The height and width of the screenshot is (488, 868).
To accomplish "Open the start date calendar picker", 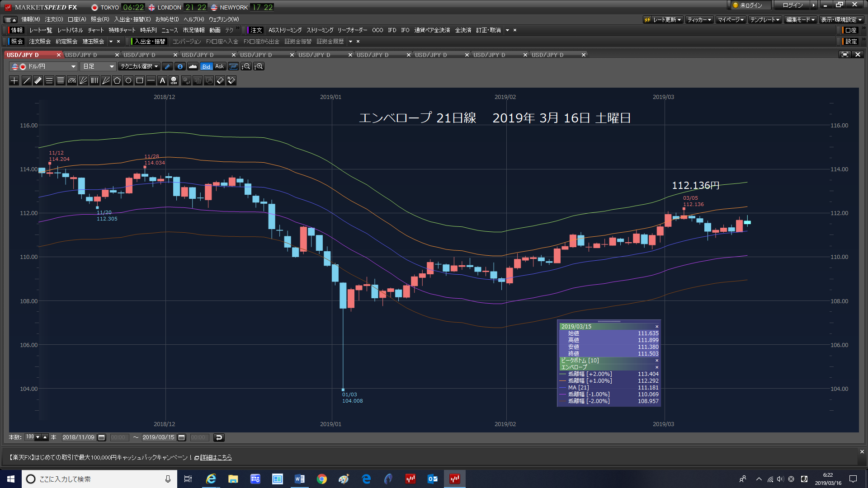I will pos(102,437).
